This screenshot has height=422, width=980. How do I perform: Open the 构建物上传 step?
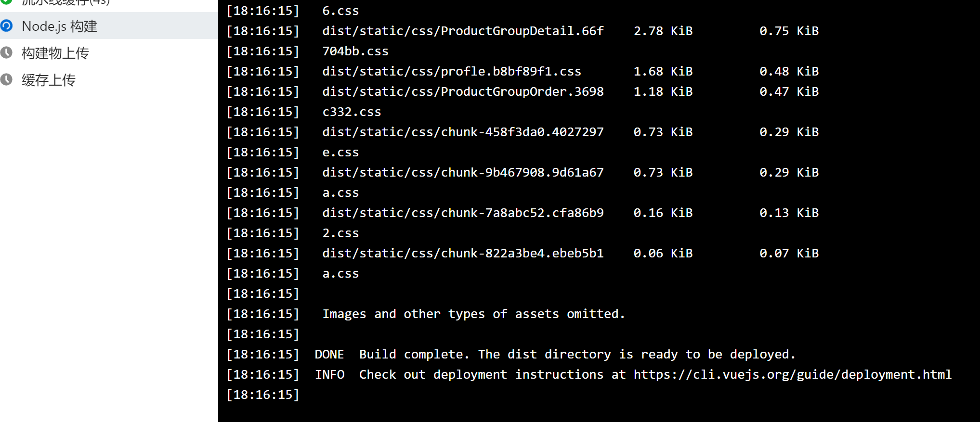click(55, 53)
